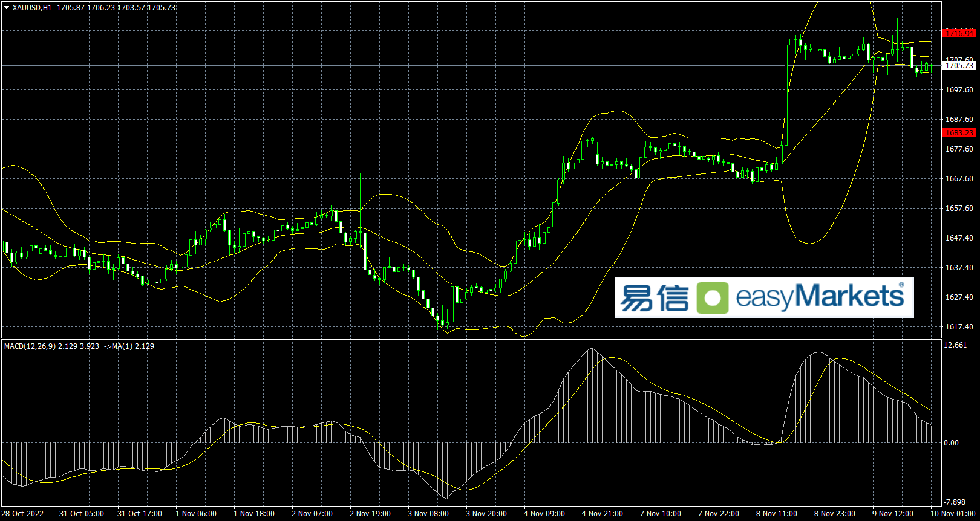
Task: Click the 7 Nov 10:00 time label
Action: (x=661, y=514)
